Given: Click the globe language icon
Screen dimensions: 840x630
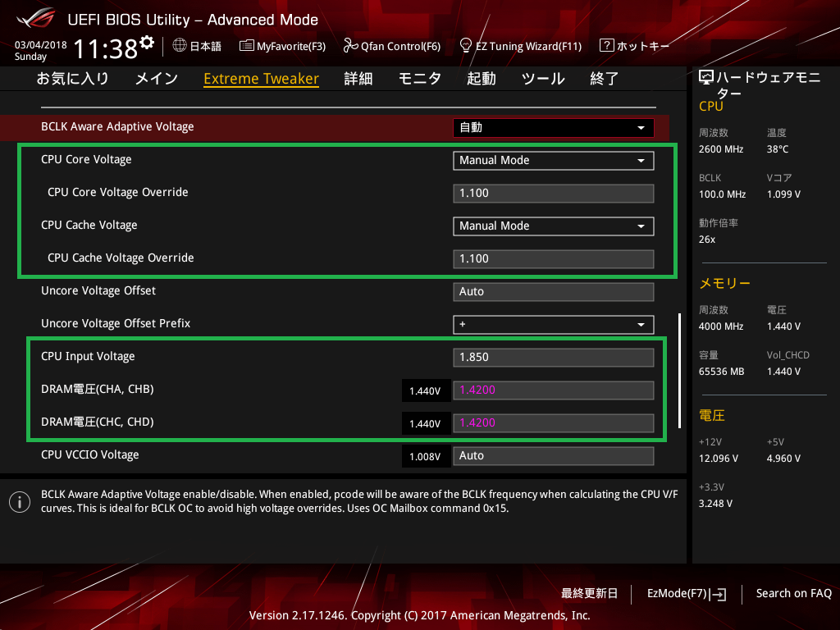Looking at the screenshot, I should pos(180,46).
